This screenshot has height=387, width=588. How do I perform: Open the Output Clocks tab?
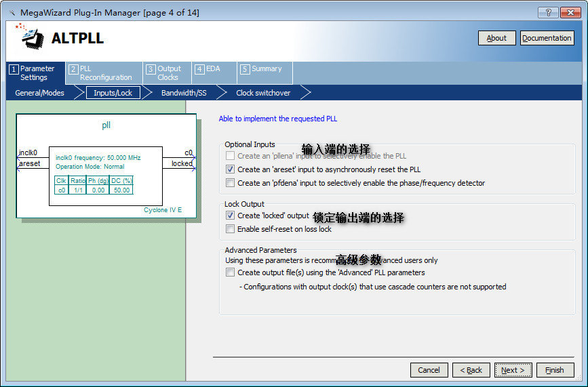click(168, 73)
